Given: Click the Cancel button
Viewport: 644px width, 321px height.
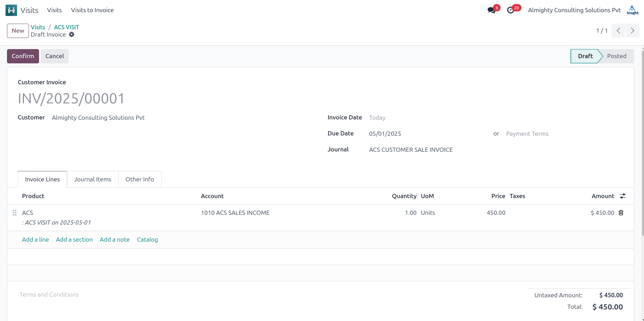Looking at the screenshot, I should coord(54,56).
